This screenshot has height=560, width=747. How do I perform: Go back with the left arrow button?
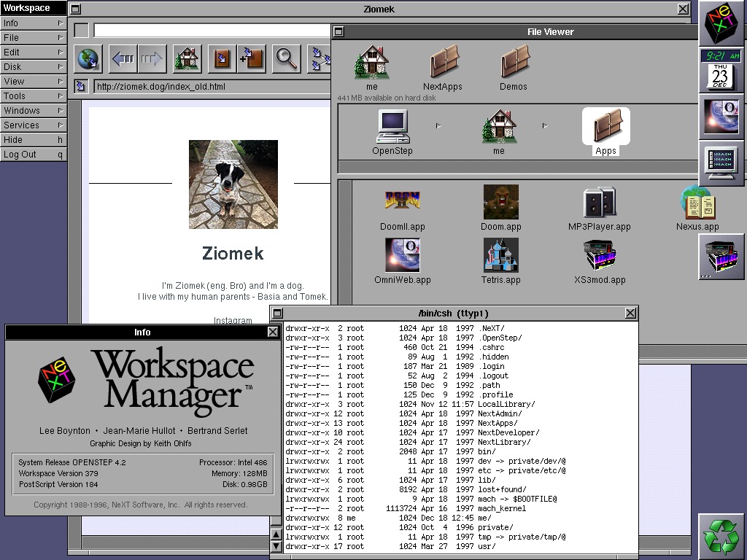click(x=123, y=59)
